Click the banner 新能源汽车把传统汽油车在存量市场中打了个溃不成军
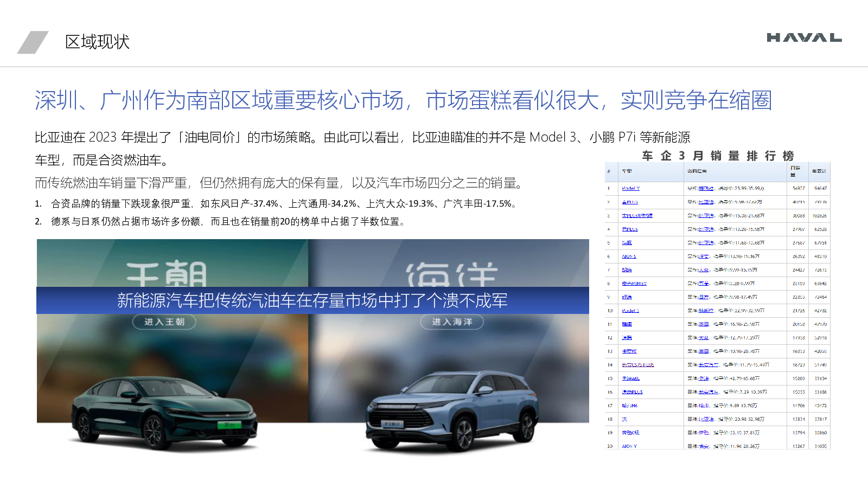 pos(312,300)
